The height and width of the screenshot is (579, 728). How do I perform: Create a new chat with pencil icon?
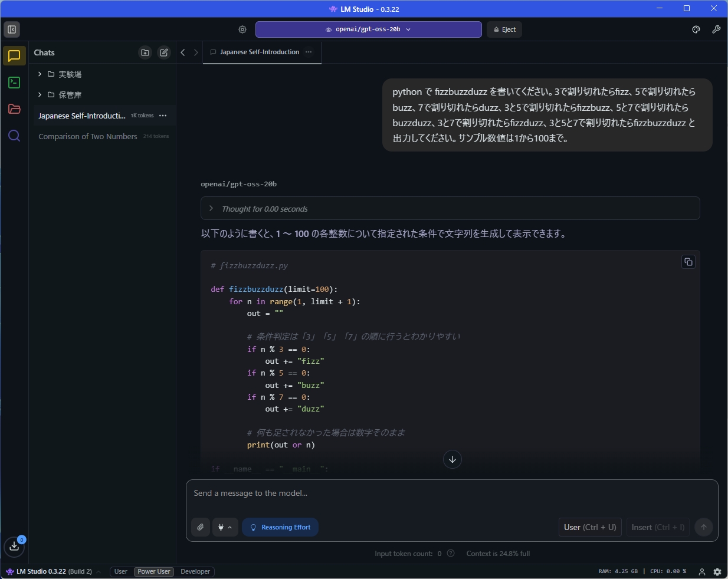coord(164,52)
